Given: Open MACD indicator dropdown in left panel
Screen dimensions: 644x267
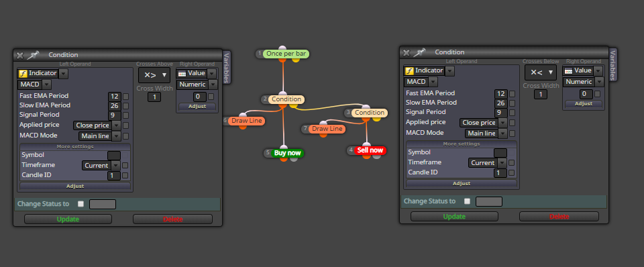Looking at the screenshot, I should [x=46, y=85].
